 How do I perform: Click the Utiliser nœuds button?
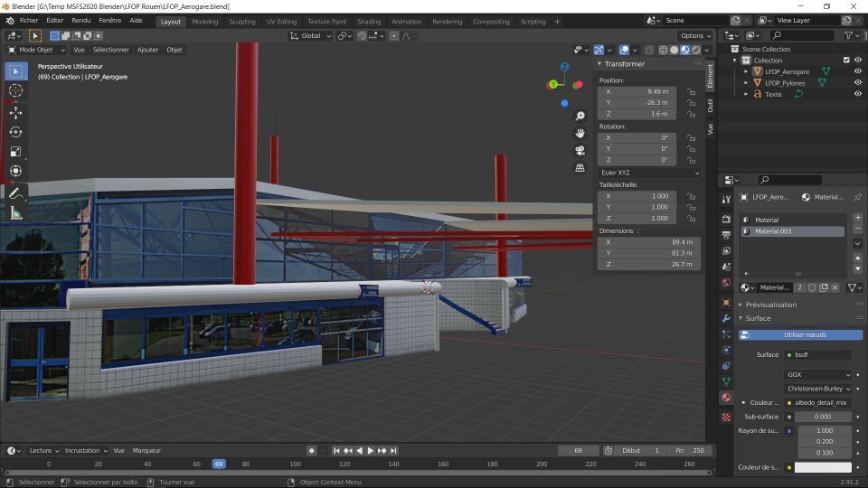point(805,334)
